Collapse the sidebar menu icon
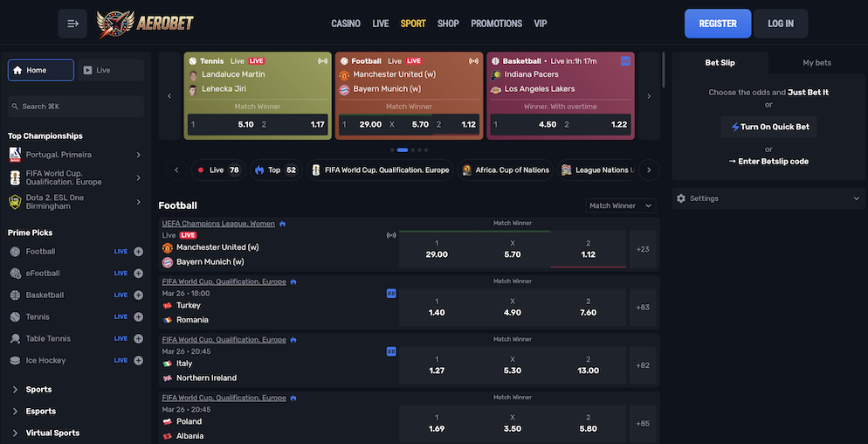 tap(72, 24)
